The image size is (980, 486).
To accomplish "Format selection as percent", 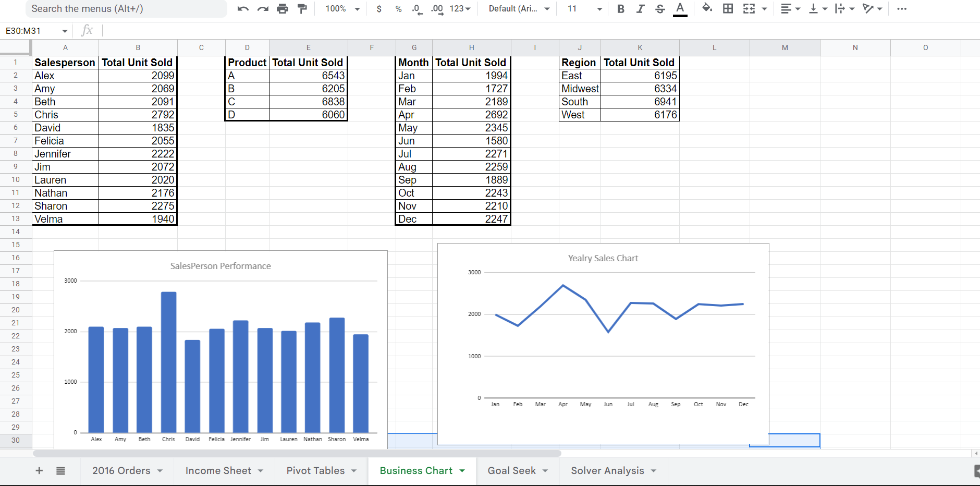I will pos(398,9).
